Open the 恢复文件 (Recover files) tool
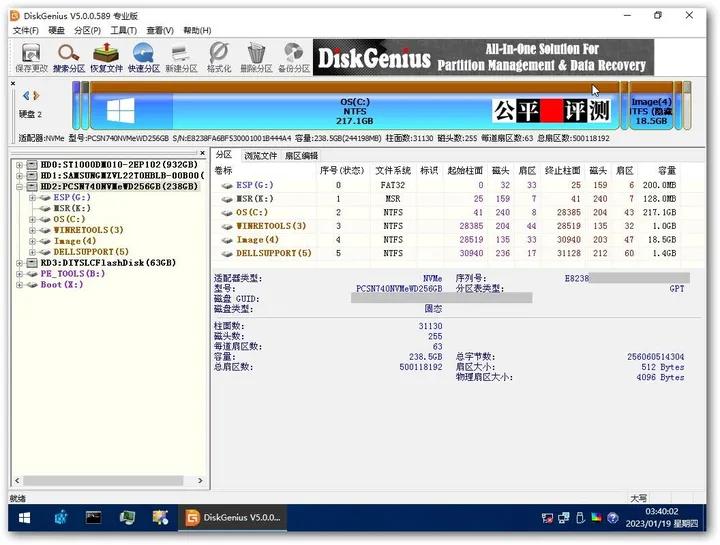 click(106, 56)
